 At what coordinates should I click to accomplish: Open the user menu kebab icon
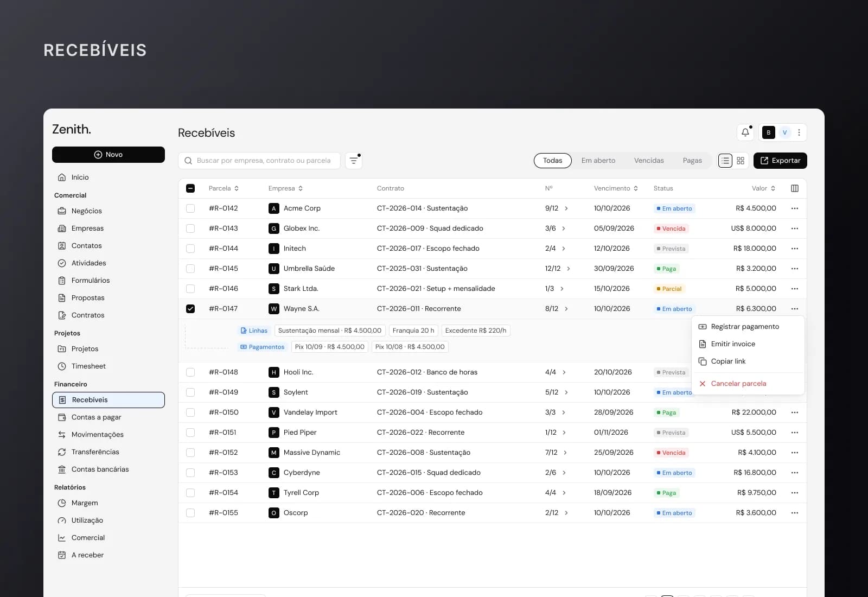(x=799, y=132)
